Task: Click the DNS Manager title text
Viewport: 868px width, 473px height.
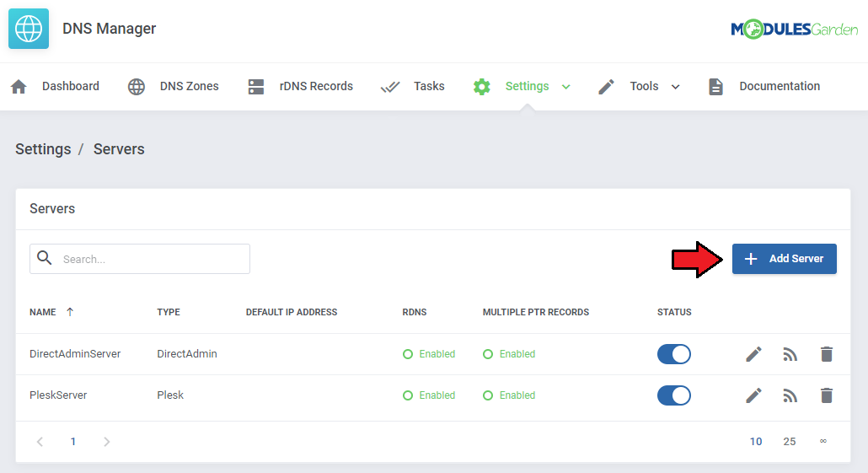Action: 109,29
